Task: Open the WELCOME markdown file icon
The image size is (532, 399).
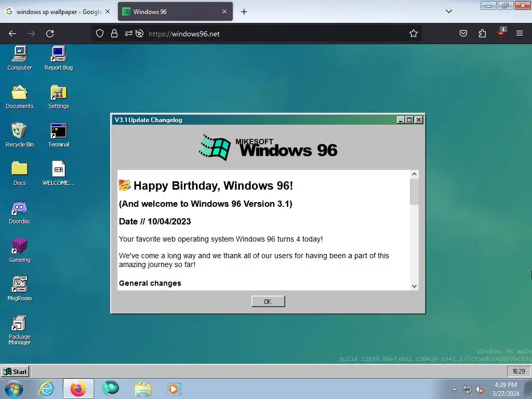Action: tap(59, 174)
